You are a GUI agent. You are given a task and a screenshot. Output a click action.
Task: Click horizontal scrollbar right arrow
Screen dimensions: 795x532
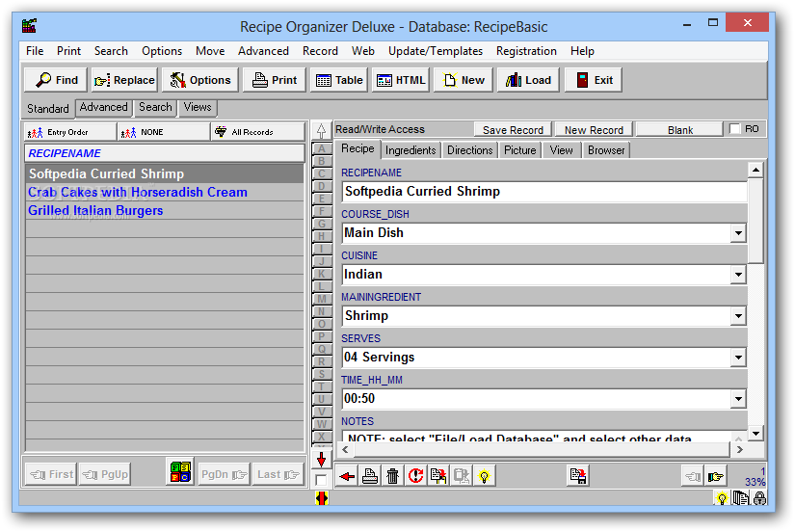pos(740,449)
